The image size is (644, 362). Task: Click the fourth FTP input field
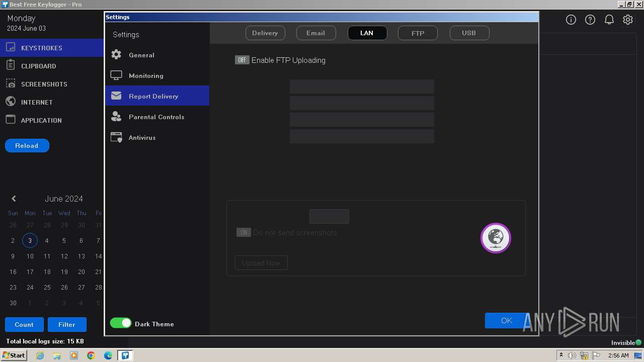(362, 136)
